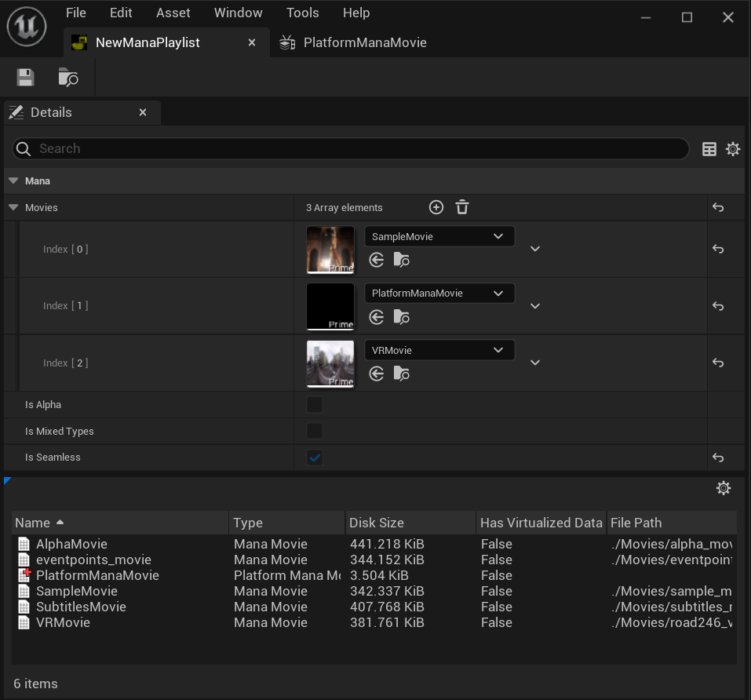The height and width of the screenshot is (700, 751).
Task: Click Use Selected Asset icon for SampleMovie
Action: pos(376,260)
